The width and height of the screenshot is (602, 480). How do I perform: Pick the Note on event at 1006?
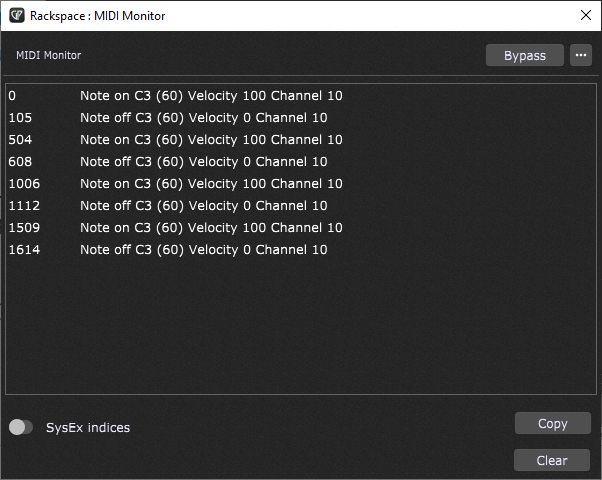coord(210,184)
